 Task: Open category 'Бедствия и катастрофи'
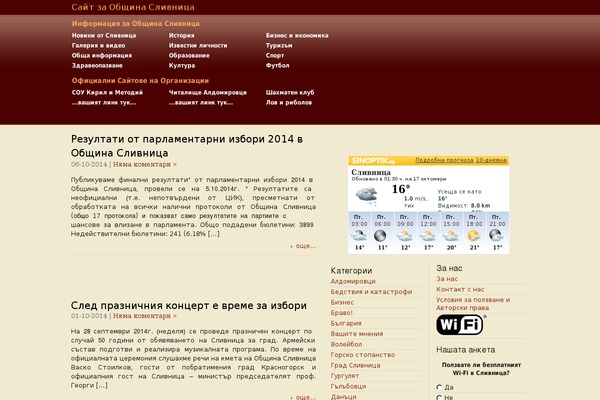371,292
